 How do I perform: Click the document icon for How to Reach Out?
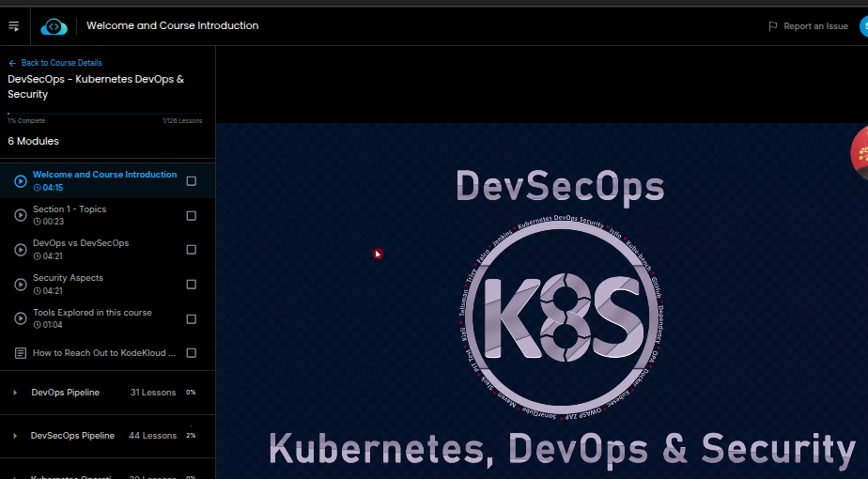coord(21,353)
